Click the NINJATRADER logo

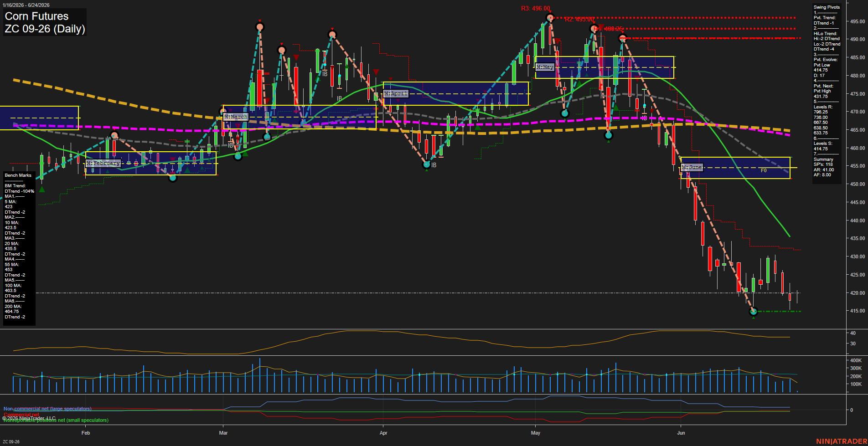(x=841, y=441)
